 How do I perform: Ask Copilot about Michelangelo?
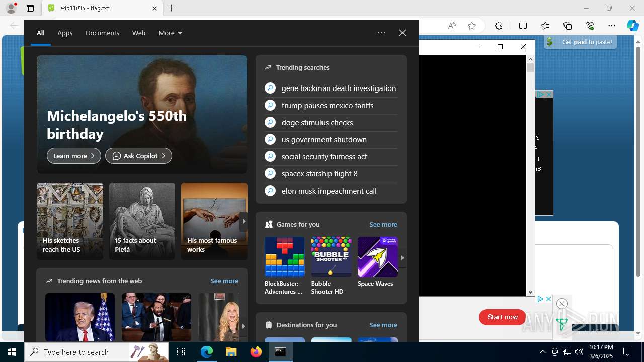[x=138, y=156]
